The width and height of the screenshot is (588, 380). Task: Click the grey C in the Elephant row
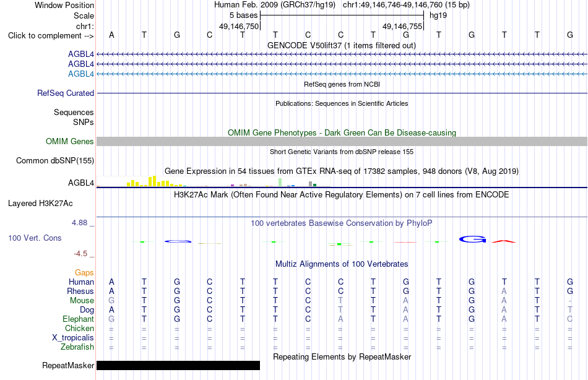tap(569, 319)
